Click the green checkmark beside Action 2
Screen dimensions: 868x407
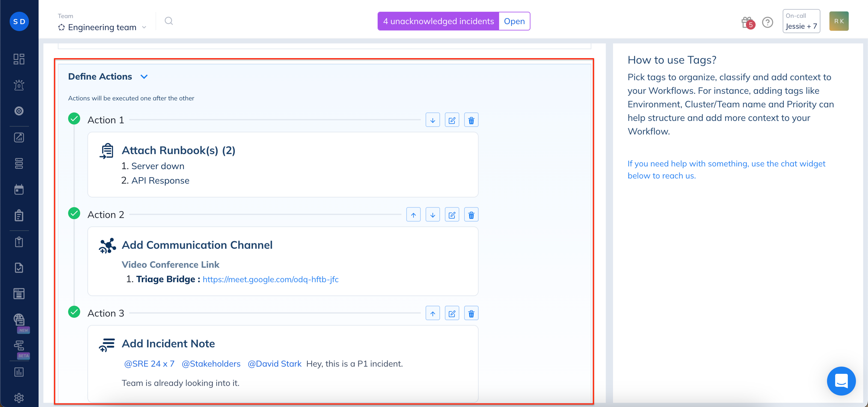coord(74,213)
